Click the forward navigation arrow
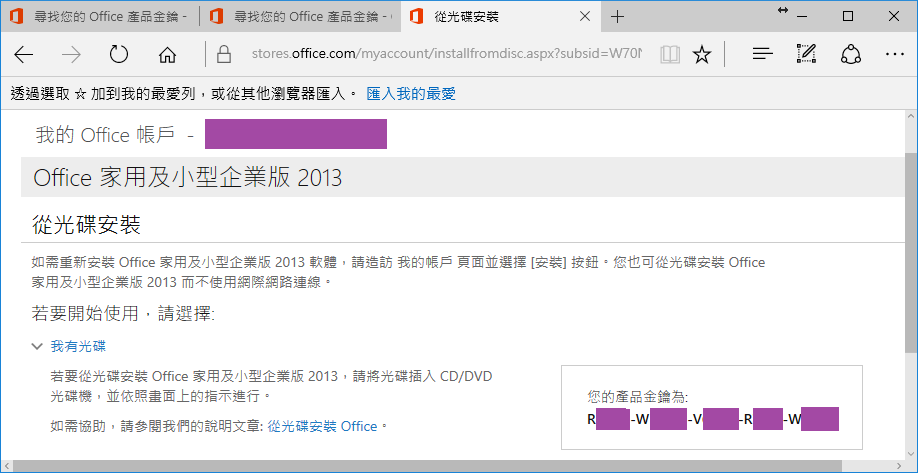Screen dimensions: 918x473 (71, 55)
